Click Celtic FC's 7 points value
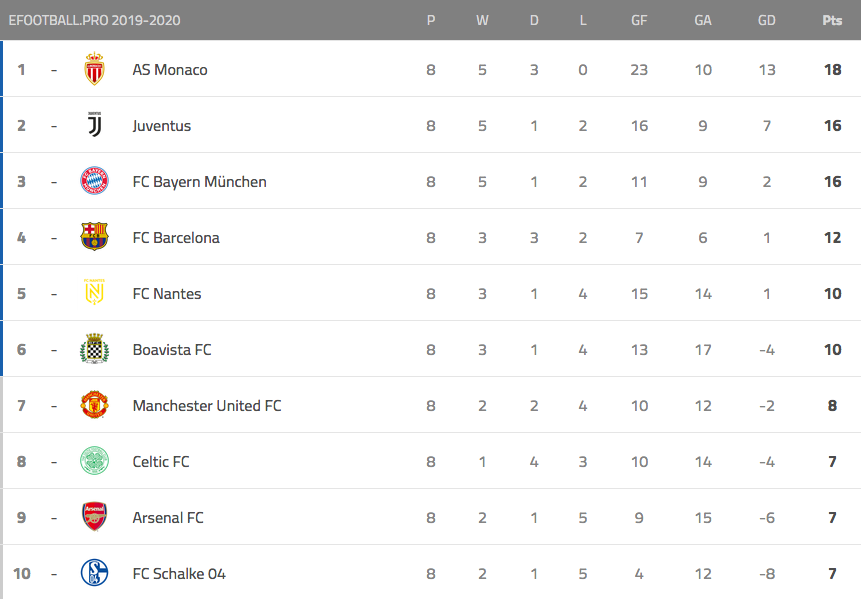The height and width of the screenshot is (599, 861). [x=832, y=461]
